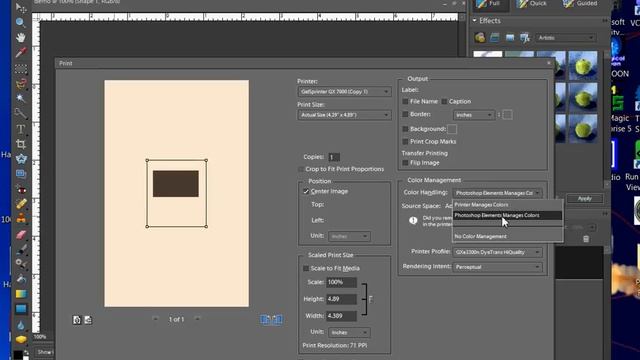Screen dimensions: 640x360
Task: Open Filters category in Effects panel
Action: 480,38
